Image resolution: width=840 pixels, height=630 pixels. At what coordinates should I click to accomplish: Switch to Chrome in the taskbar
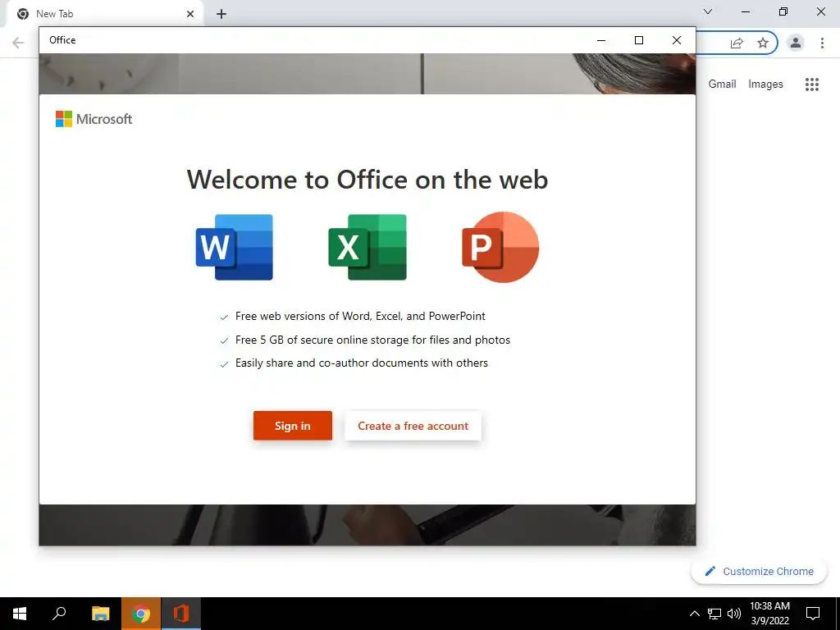pos(141,614)
